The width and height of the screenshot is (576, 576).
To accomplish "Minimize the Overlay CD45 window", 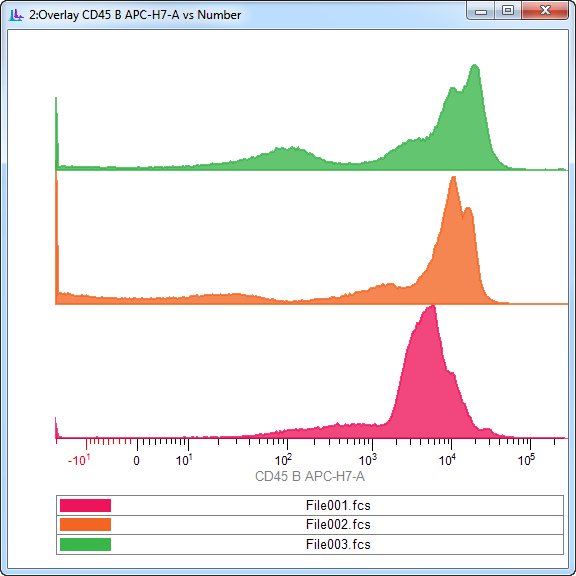I will click(480, 10).
